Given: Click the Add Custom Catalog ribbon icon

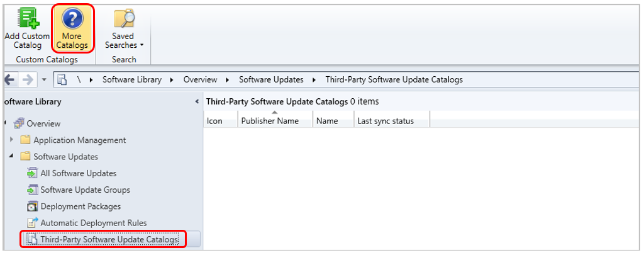Looking at the screenshot, I should [x=27, y=20].
